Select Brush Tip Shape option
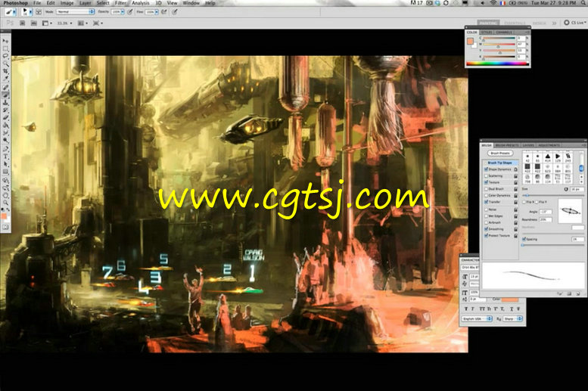The image size is (588, 391). pos(501,163)
